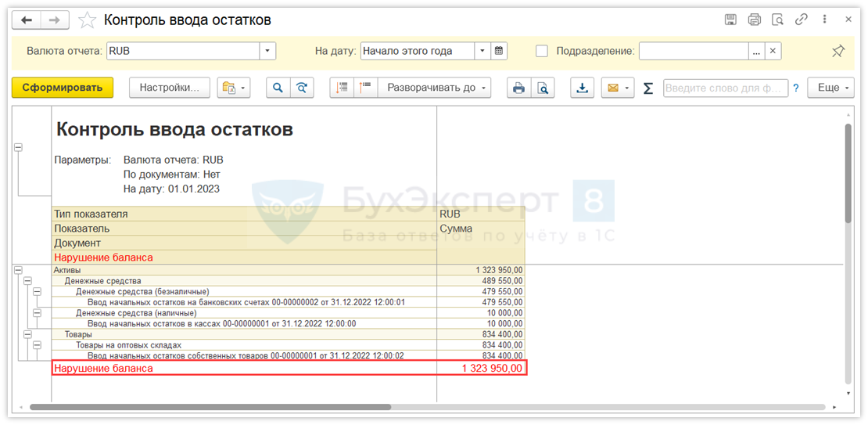Open bank accounts opening balances document row
This screenshot has height=425, width=868.
288,302
